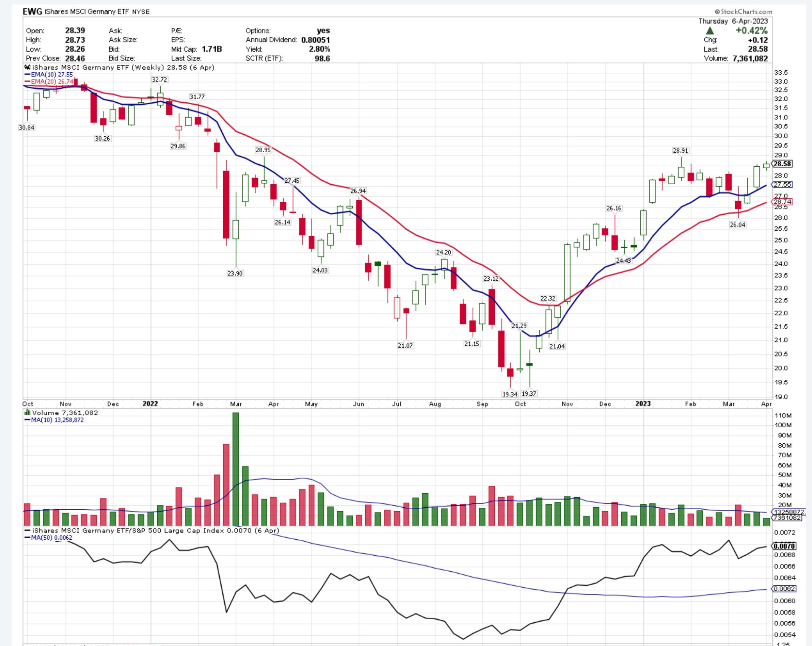The image size is (812, 646).
Task: Click the 26.04 price label
Action: [738, 225]
